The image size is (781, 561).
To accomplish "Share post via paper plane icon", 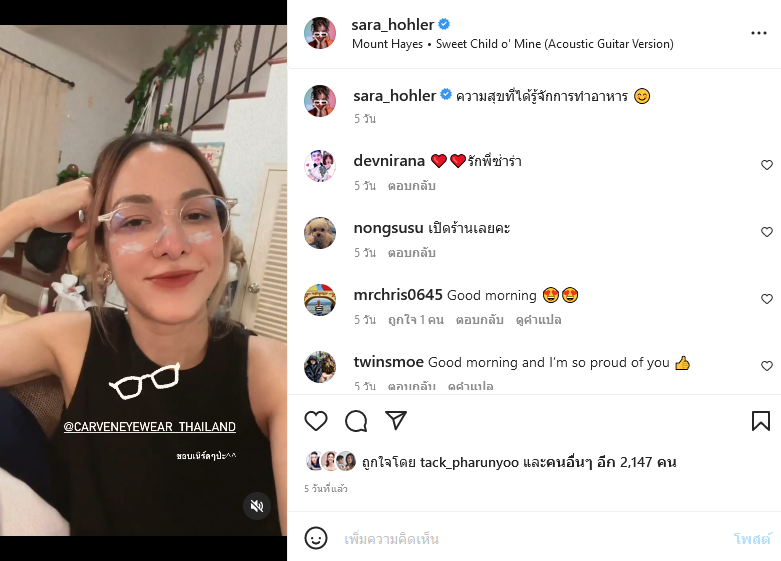I will click(396, 421).
